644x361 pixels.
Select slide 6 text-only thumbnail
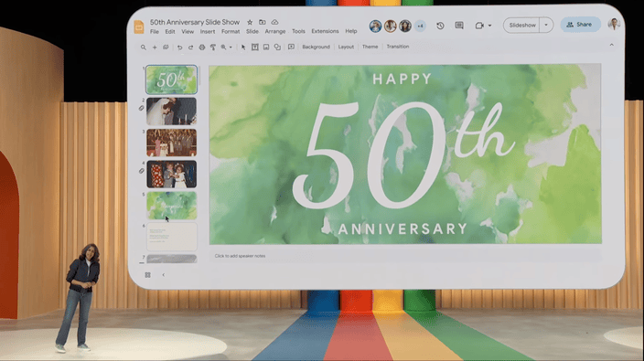(x=172, y=237)
